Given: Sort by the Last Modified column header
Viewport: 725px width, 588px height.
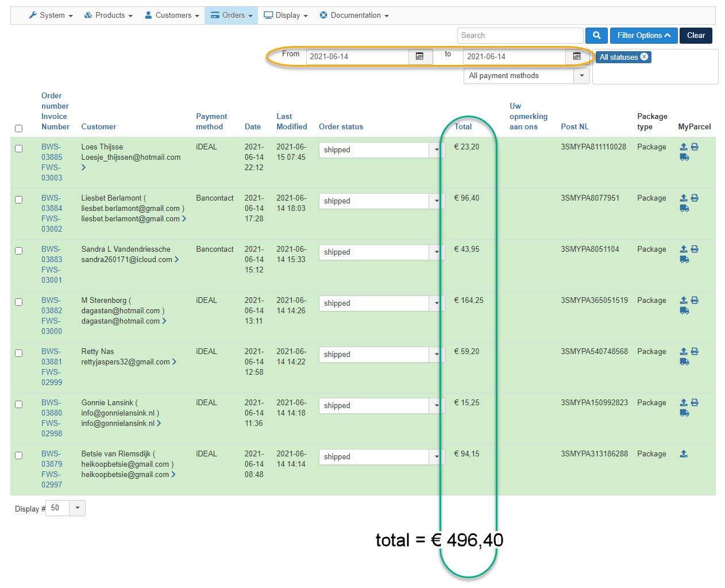Looking at the screenshot, I should point(292,122).
